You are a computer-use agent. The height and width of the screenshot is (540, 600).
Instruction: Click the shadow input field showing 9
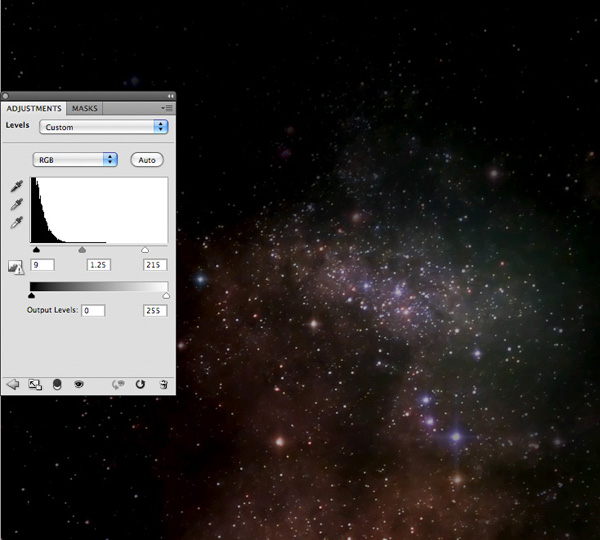(x=42, y=265)
